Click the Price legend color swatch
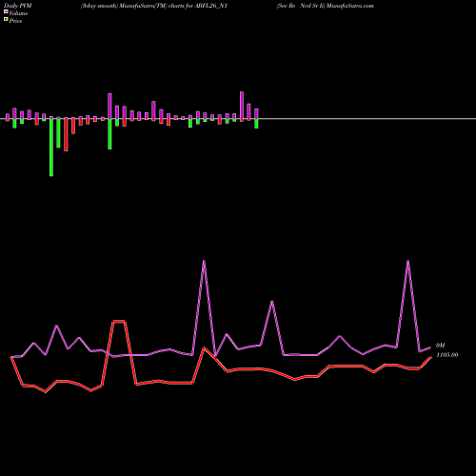This screenshot has height=476, width=476. point(6,20)
